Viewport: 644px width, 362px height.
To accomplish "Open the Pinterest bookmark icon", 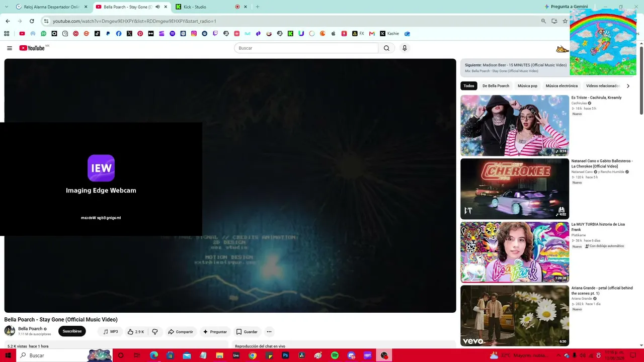I will (x=140, y=34).
